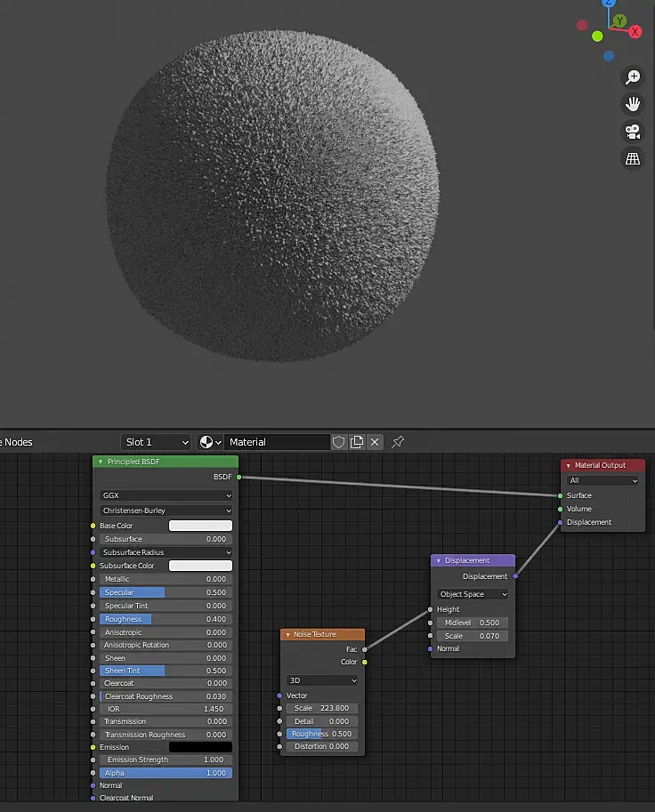Click the Transmission value field
Screen dimensions: 655x812
[166, 721]
